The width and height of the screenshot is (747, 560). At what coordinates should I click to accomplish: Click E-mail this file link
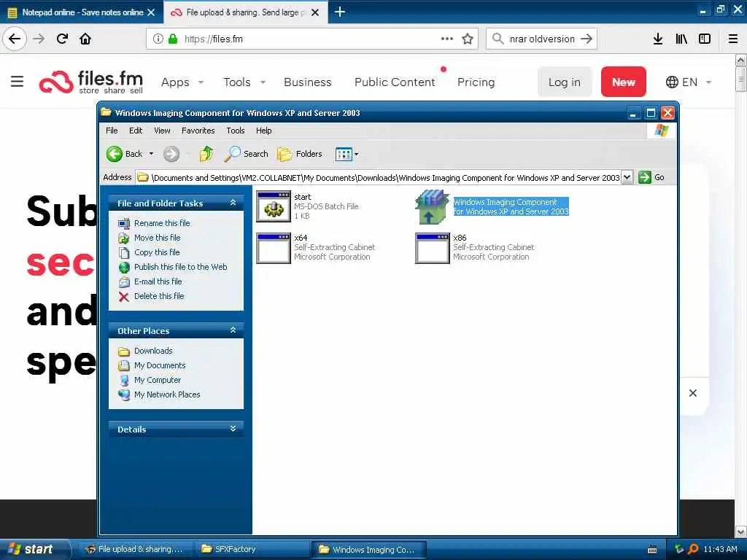tap(158, 281)
